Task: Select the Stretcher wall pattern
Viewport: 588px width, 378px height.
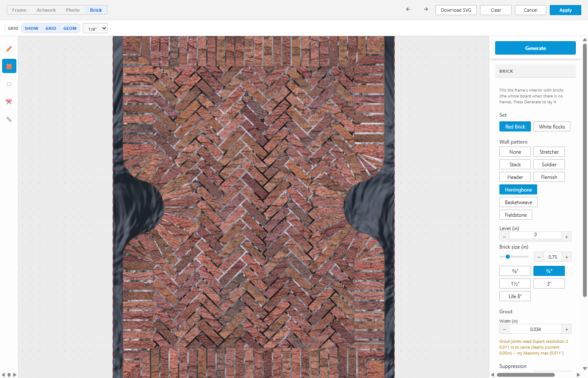Action: (x=549, y=152)
